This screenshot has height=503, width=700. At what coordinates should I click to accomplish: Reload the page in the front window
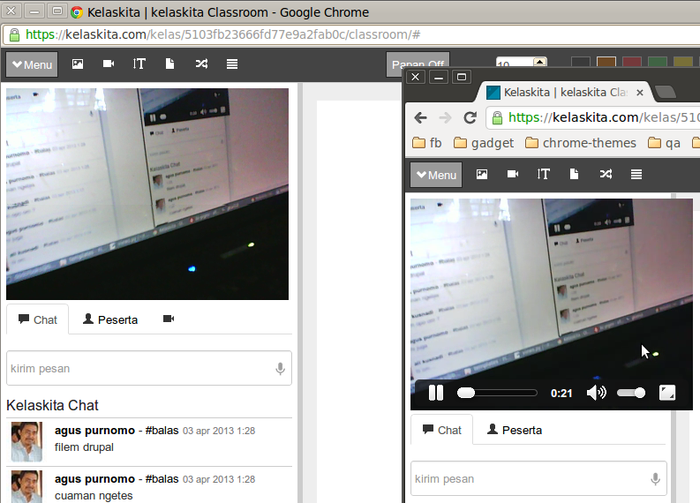pyautogui.click(x=470, y=118)
